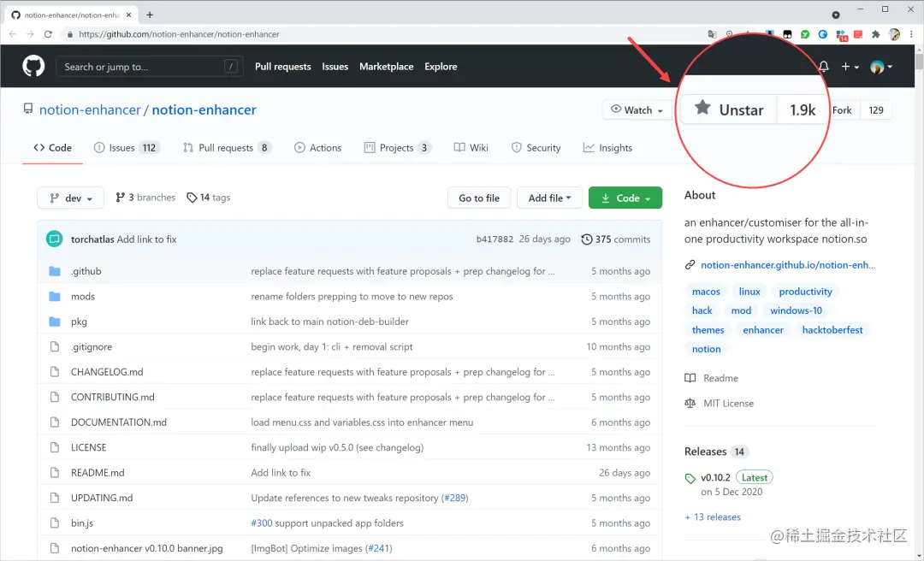Image resolution: width=924 pixels, height=561 pixels.
Task: Click the torchatlas avatar icon
Action: point(54,239)
